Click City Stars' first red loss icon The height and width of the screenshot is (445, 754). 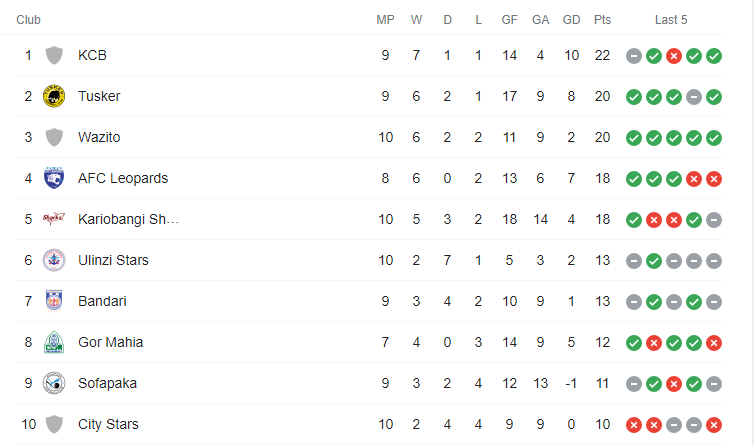pos(634,425)
